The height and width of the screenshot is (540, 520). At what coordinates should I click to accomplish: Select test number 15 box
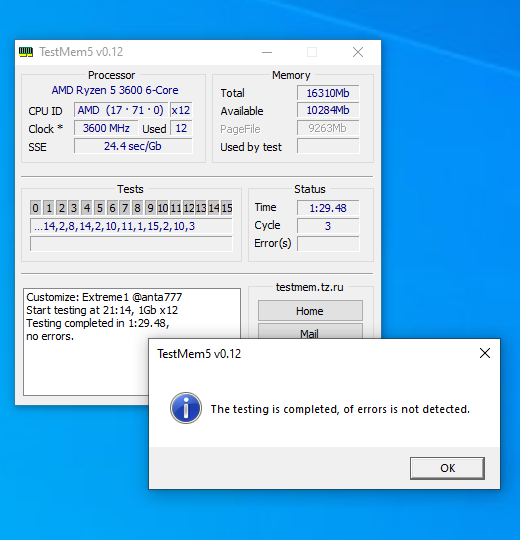tap(227, 208)
